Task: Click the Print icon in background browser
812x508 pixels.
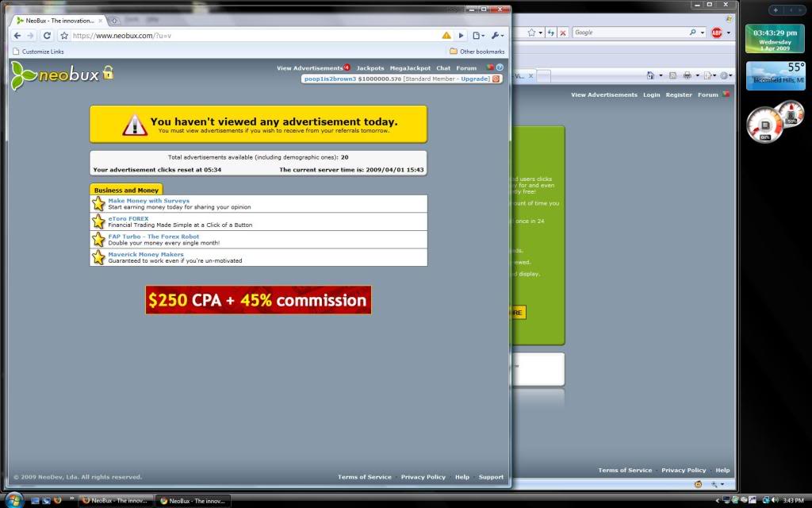Action: click(688, 75)
